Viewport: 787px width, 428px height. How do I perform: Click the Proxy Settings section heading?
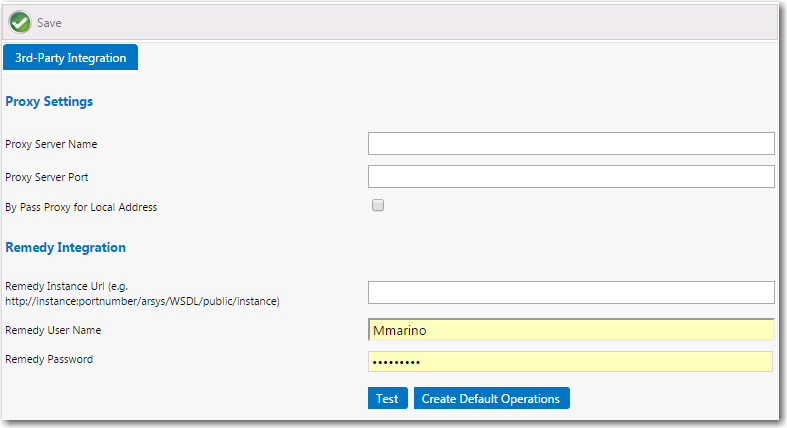49,101
